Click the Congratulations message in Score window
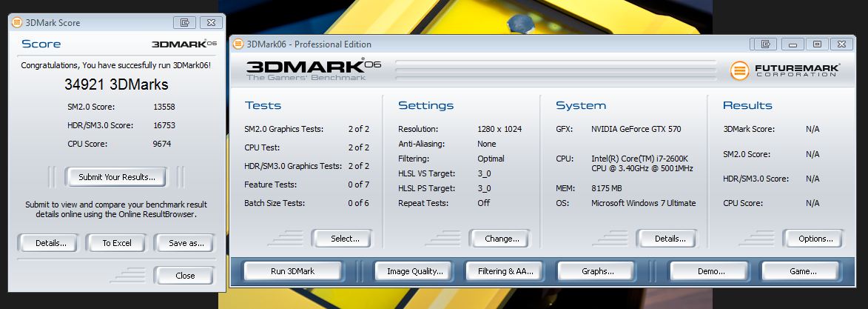This screenshot has width=868, height=309. click(115, 65)
